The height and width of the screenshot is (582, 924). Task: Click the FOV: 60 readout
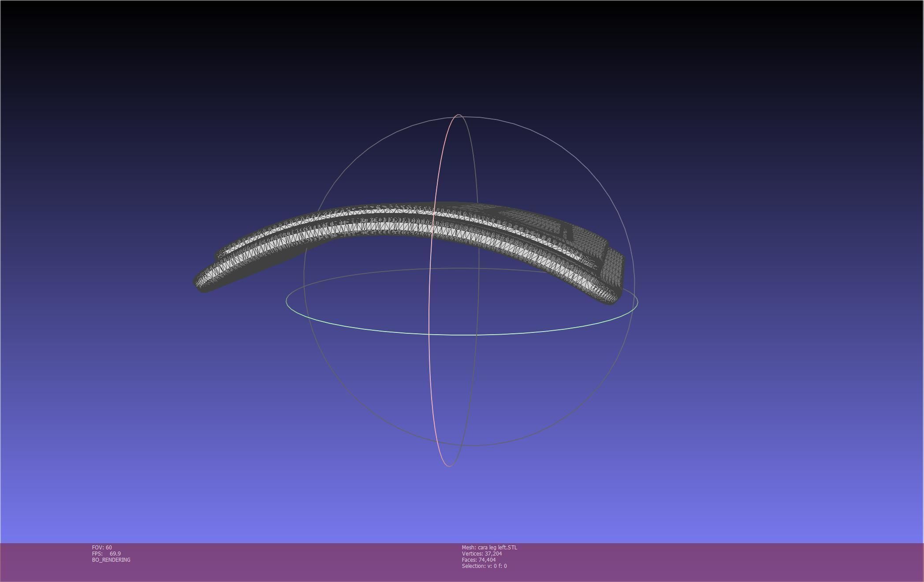point(102,548)
